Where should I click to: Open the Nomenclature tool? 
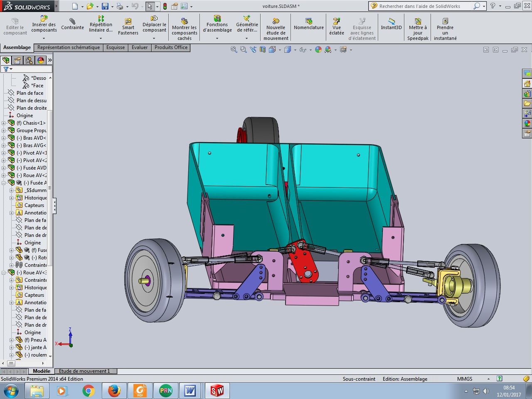pos(308,24)
